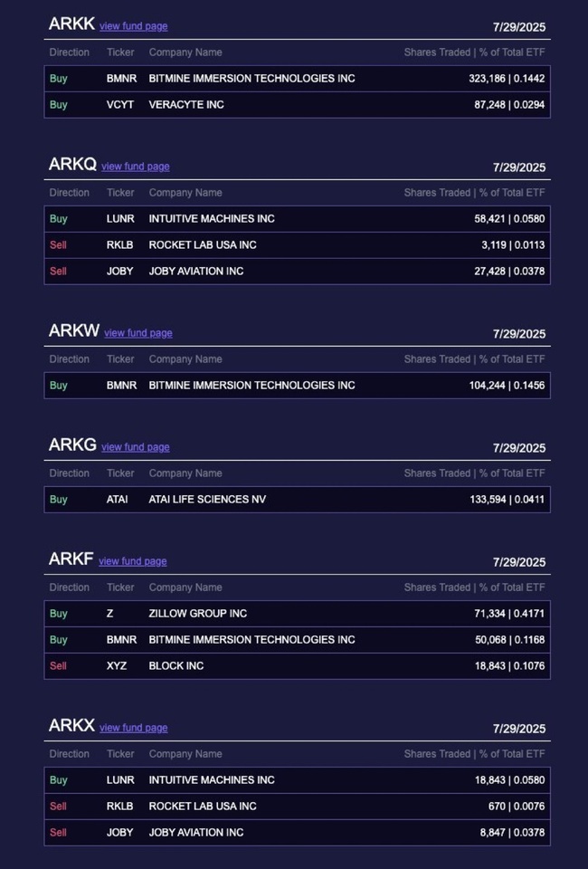
Task: Click the RKLB sell row in ARKX
Action: [x=298, y=806]
